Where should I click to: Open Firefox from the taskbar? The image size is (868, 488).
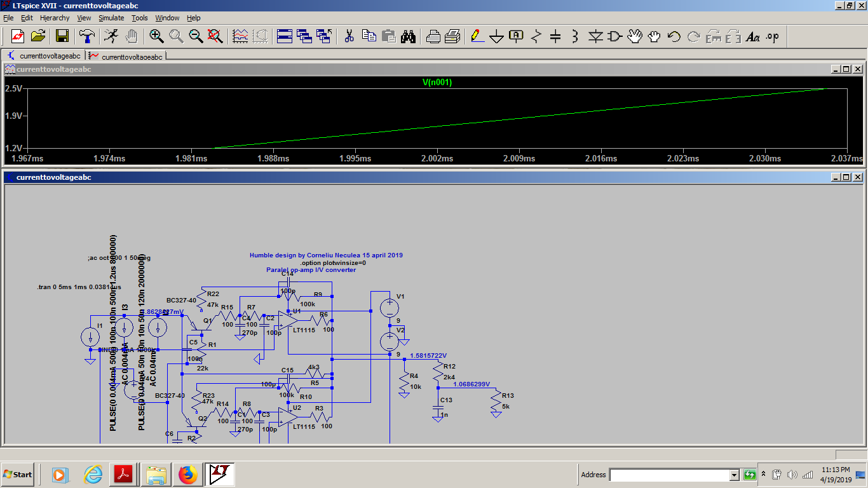[187, 474]
